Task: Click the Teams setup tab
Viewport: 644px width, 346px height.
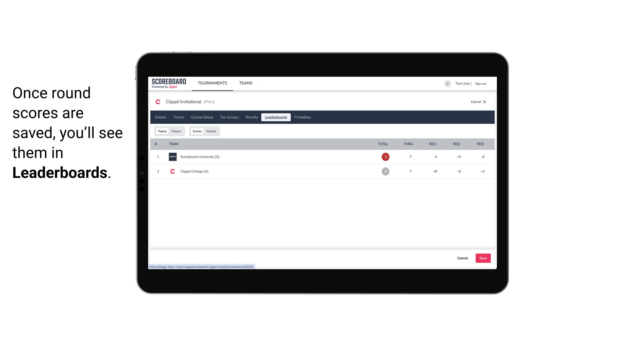Action: [178, 117]
